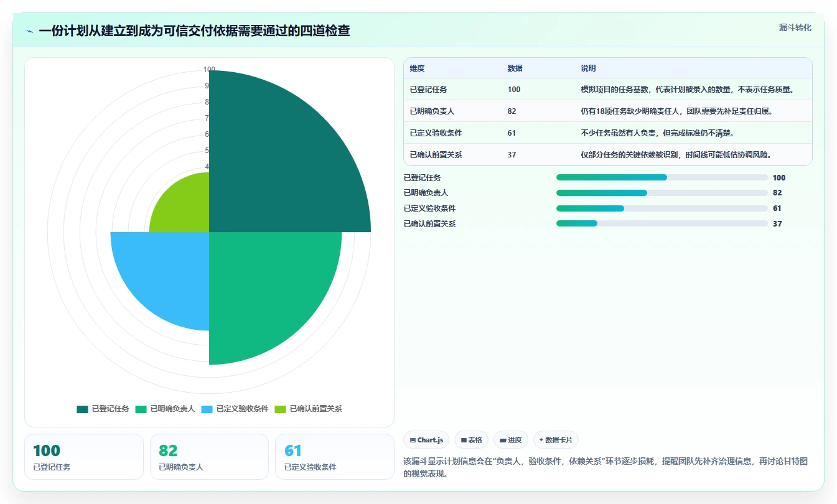The height and width of the screenshot is (504, 837).
Task: Toggle 已确认前置关系 legend entry
Action: point(309,409)
